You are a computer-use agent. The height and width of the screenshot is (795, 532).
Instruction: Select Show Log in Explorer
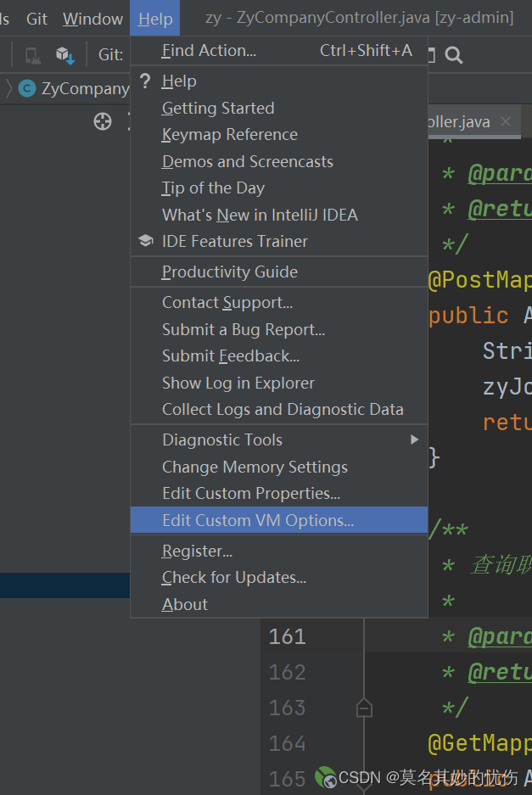pos(279,383)
